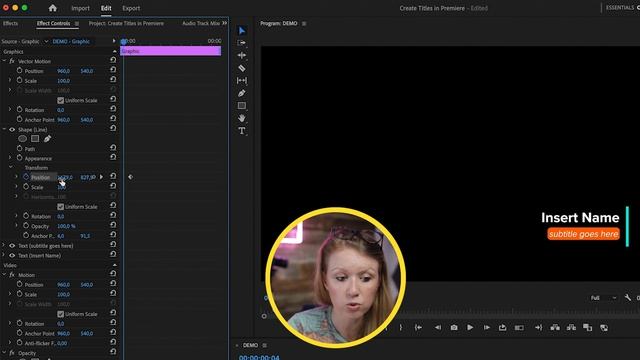This screenshot has width=640, height=360.
Task: Switch to the Import tab
Action: (x=80, y=8)
